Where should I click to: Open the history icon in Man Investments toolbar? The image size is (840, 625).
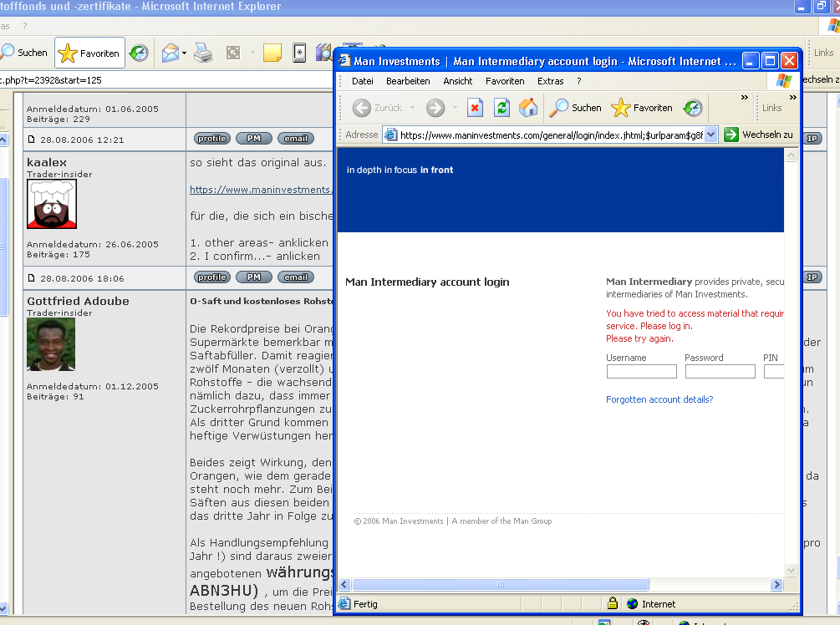(x=693, y=108)
